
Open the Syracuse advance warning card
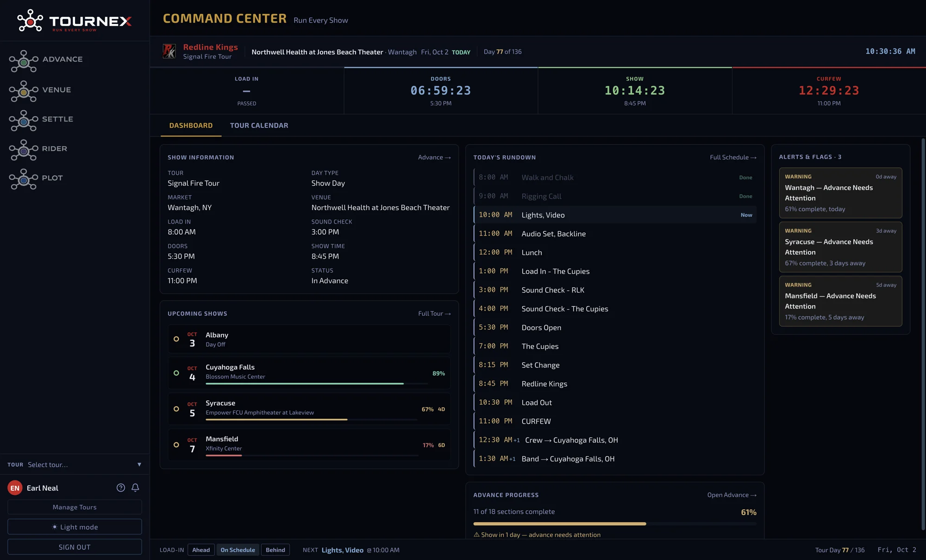(x=840, y=247)
